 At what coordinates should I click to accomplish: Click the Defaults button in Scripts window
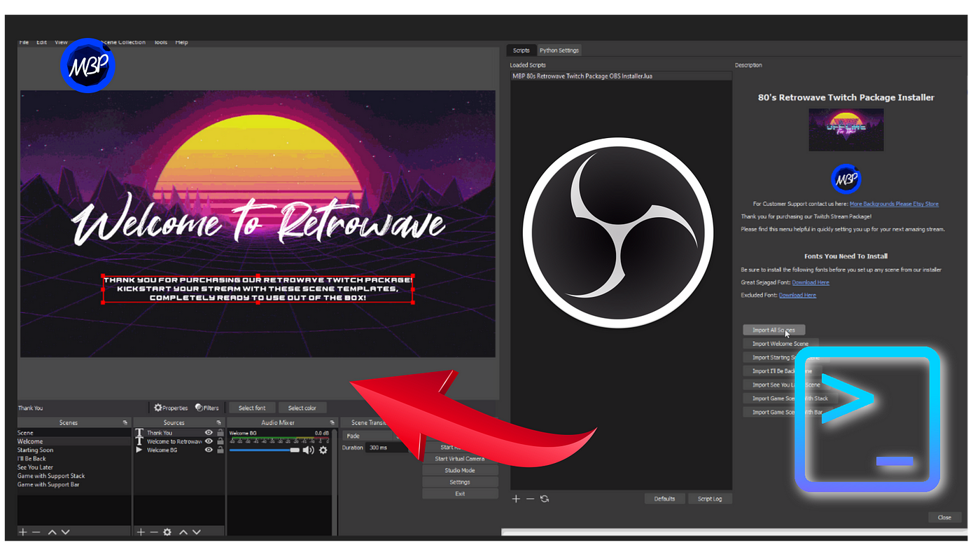(664, 499)
